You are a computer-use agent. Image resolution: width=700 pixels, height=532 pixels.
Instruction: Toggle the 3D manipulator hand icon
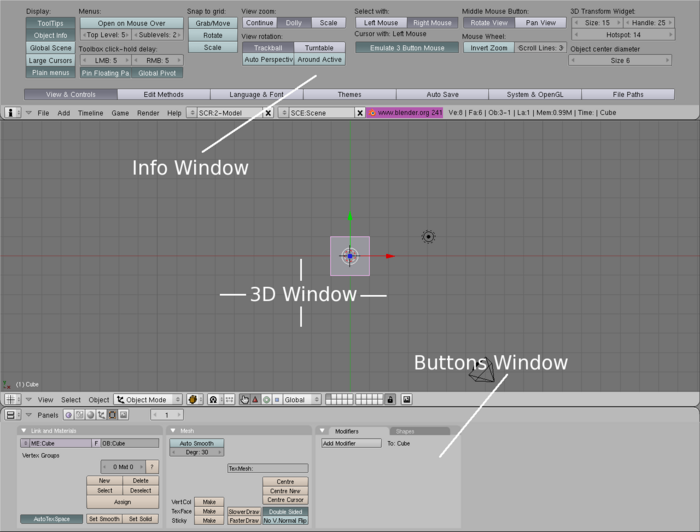coord(244,399)
